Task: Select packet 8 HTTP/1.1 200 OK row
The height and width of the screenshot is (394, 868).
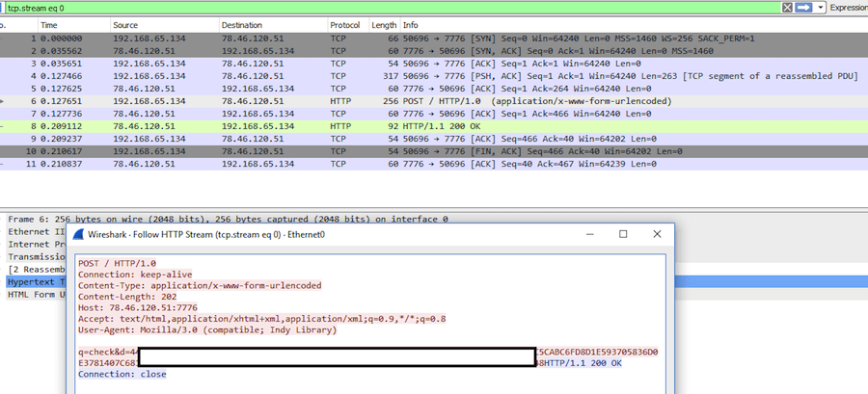Action: click(434, 126)
